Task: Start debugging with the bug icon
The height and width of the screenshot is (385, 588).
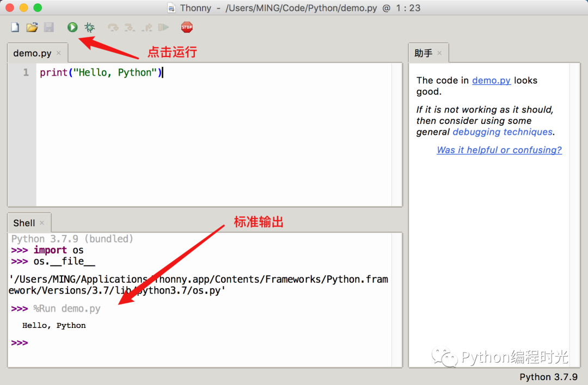Action: pos(90,27)
